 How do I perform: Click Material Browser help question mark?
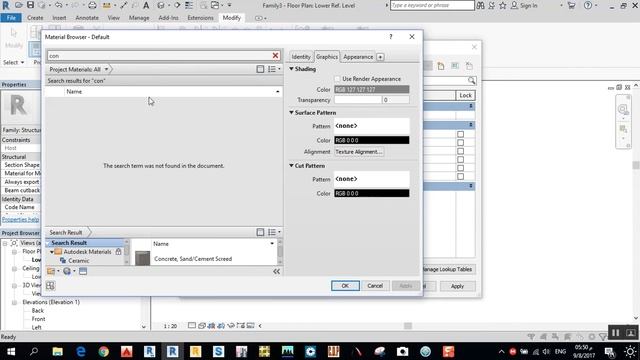pyautogui.click(x=391, y=37)
